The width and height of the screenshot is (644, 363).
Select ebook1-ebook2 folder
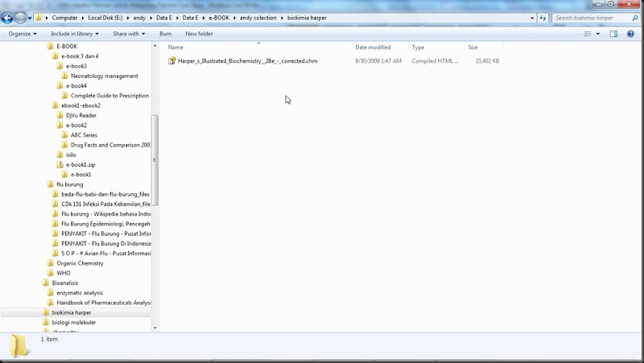click(x=81, y=105)
